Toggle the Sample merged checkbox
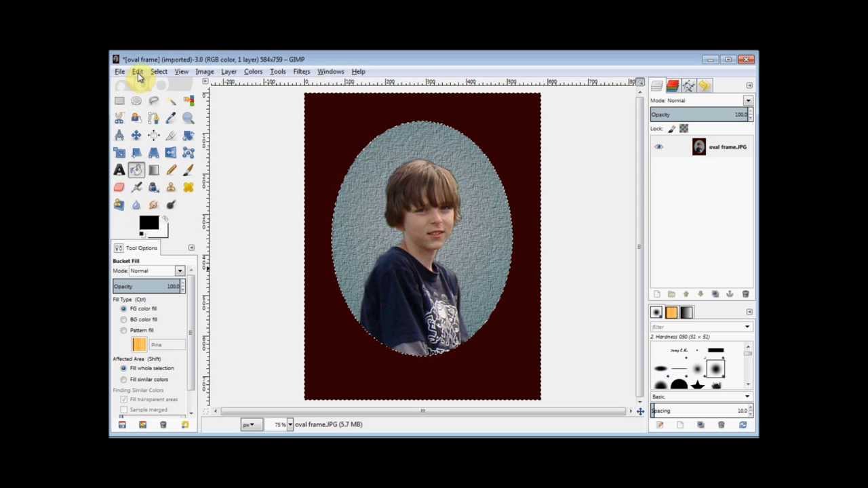The height and width of the screenshot is (488, 868). click(x=123, y=410)
